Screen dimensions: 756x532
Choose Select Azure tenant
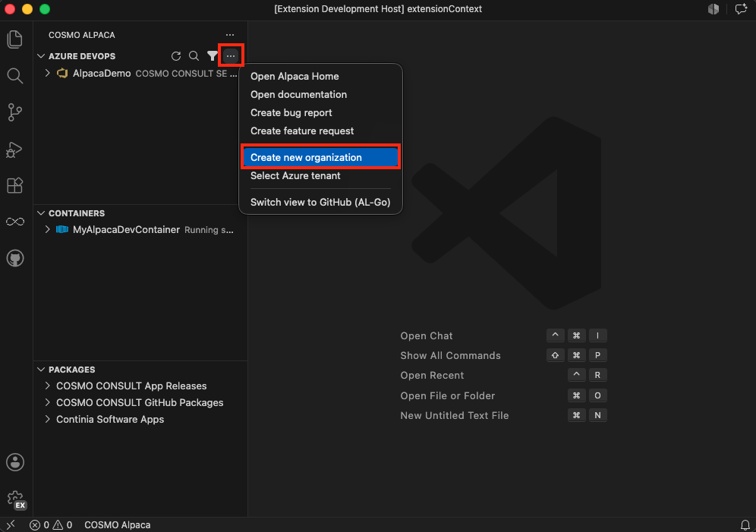(x=320, y=176)
